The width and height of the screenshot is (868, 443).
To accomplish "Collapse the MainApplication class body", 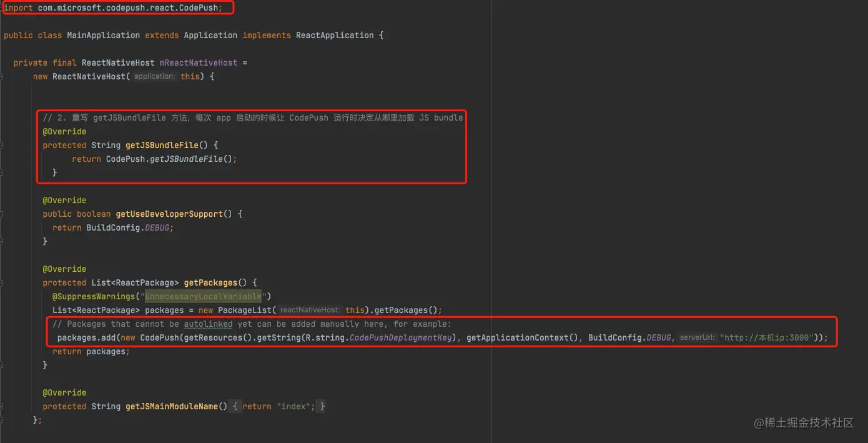I will tap(4, 35).
